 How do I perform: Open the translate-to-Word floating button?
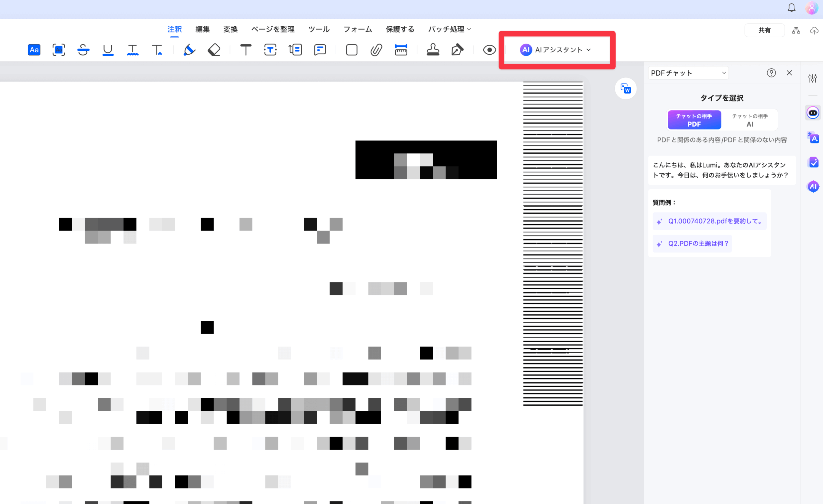[625, 88]
